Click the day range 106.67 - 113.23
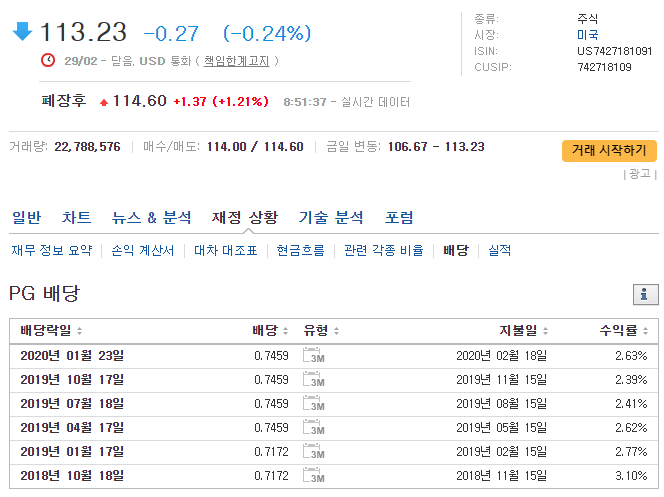 (x=436, y=147)
